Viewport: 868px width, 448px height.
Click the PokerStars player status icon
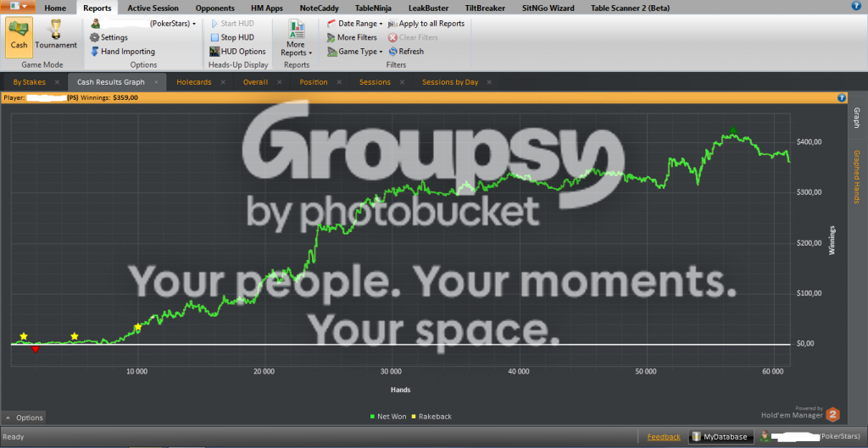click(x=765, y=436)
